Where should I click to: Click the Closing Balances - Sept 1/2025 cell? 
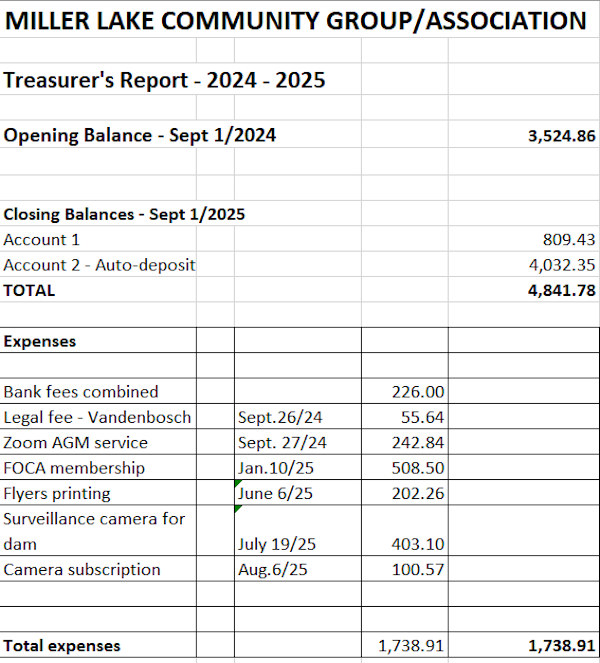[x=124, y=214]
